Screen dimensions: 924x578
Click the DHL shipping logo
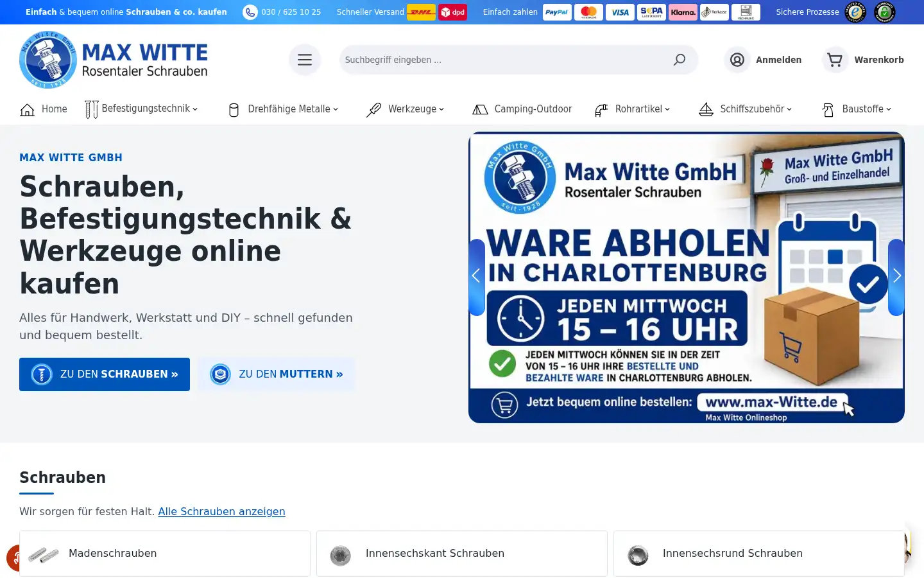point(421,12)
